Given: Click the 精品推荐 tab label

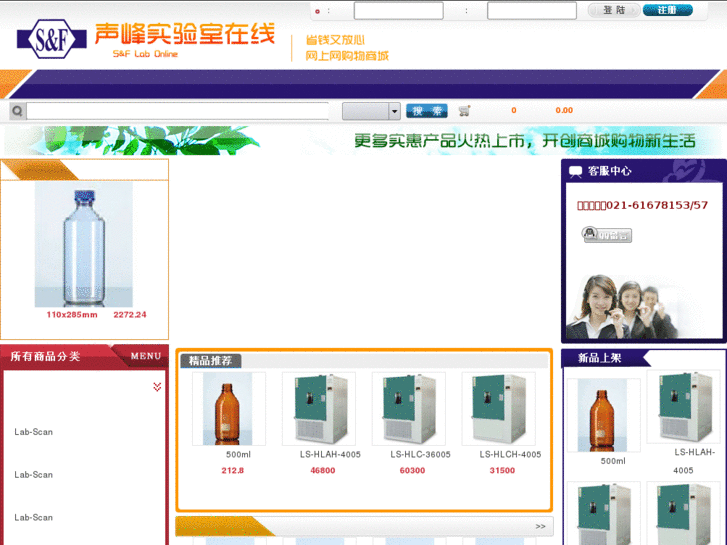Looking at the screenshot, I should click(x=210, y=360).
